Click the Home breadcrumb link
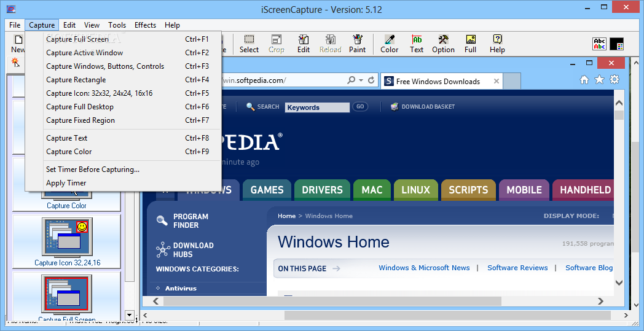The image size is (644, 331). [x=287, y=216]
